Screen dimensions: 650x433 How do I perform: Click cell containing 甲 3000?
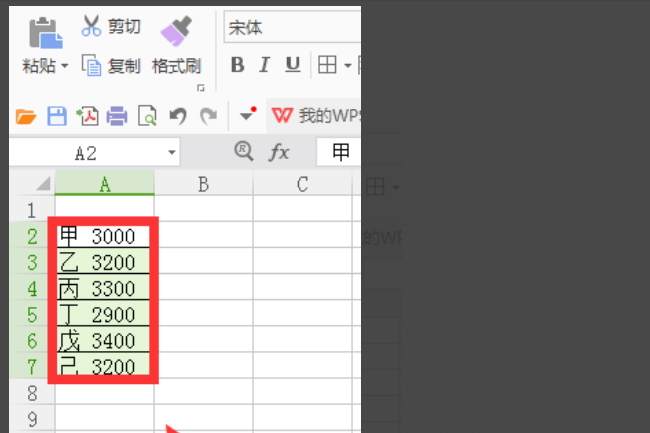click(x=103, y=236)
